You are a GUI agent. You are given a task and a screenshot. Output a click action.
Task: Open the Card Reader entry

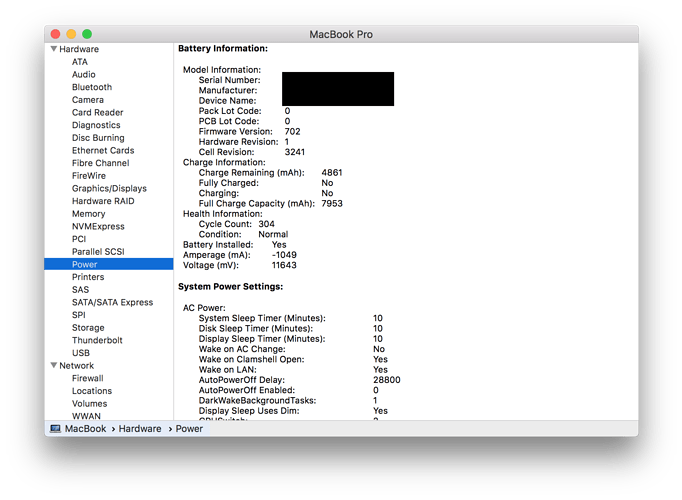[x=97, y=112]
